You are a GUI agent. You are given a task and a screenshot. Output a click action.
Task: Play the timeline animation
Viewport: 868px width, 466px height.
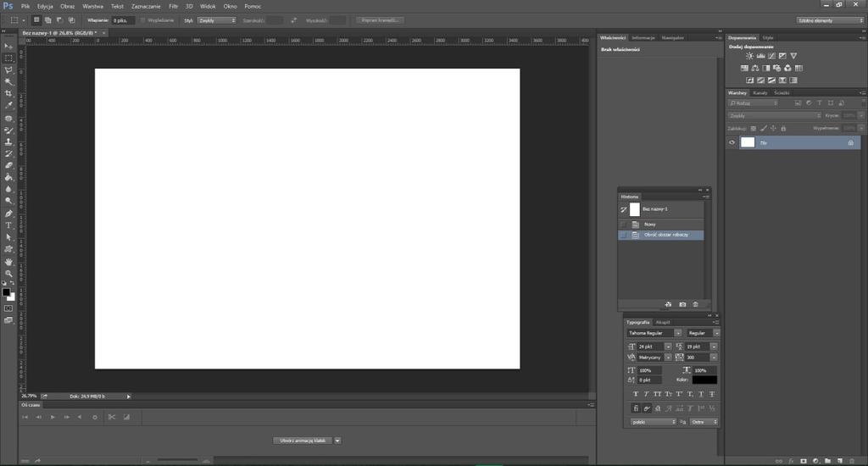(53, 418)
